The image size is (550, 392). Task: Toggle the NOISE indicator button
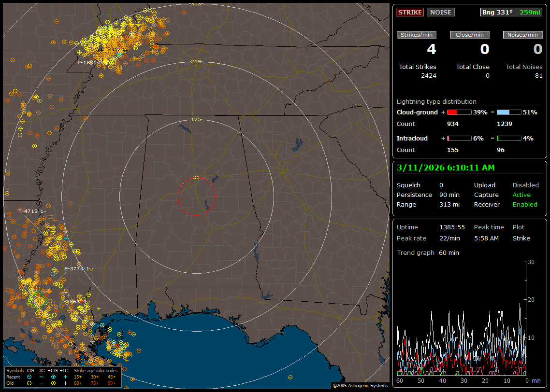click(440, 12)
